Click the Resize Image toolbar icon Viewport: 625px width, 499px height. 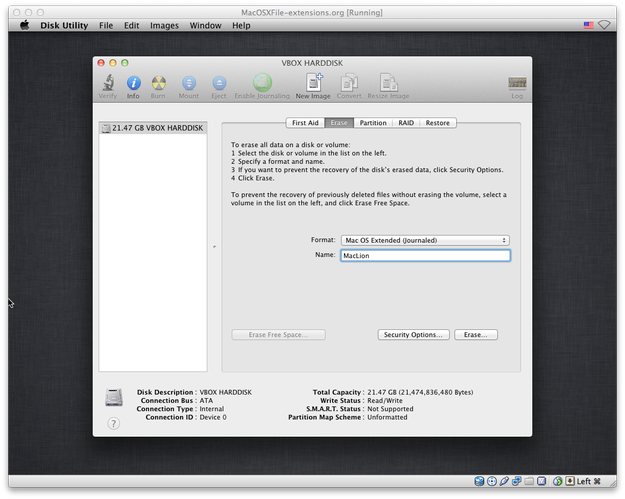coord(388,83)
